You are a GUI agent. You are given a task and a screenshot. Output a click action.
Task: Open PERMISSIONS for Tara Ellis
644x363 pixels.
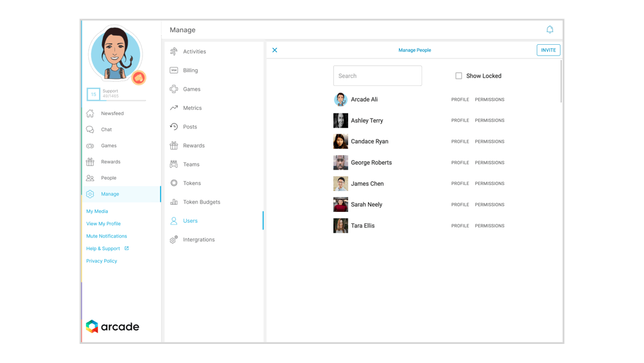point(490,226)
